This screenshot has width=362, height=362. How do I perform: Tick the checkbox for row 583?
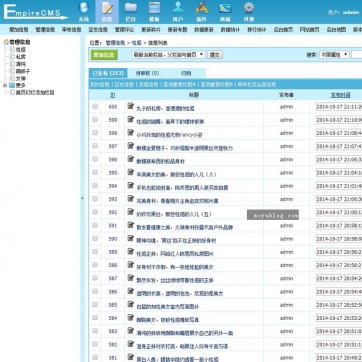pos(95,331)
